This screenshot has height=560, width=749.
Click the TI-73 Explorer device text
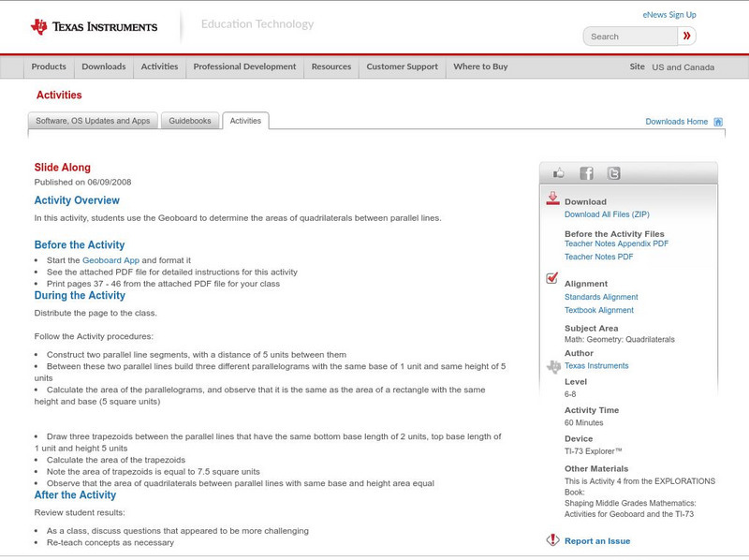(x=594, y=451)
